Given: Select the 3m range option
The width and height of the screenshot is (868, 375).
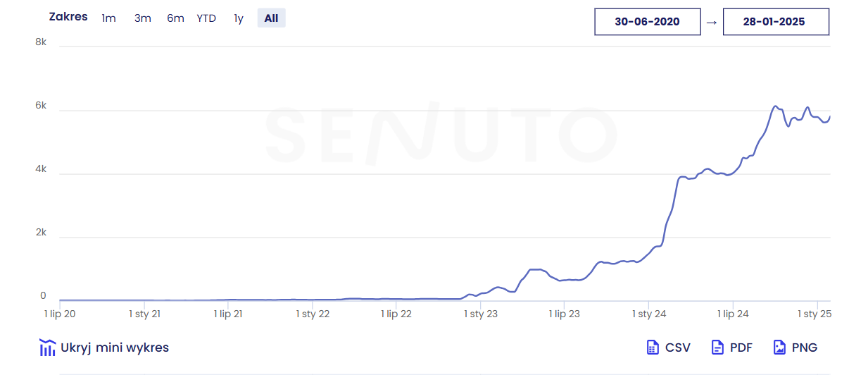Looking at the screenshot, I should 143,18.
